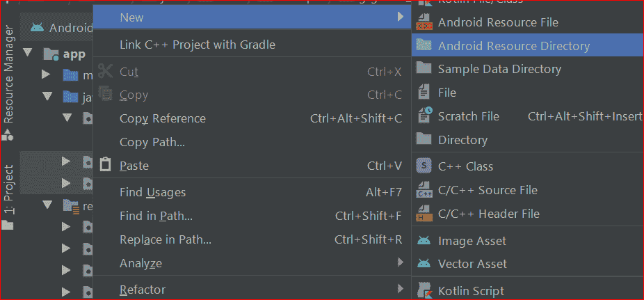Create new Sample Data Directory
This screenshot has width=644, height=300.
point(527,69)
